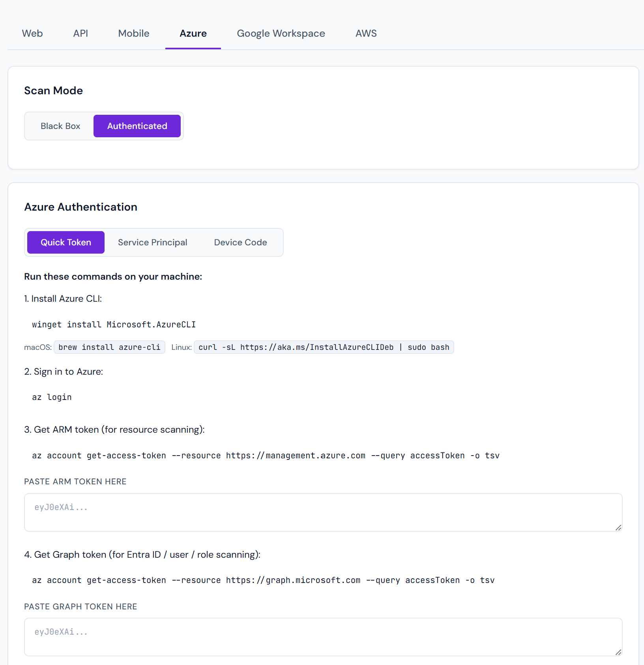Viewport: 644px width, 665px height.
Task: Click the Scan Mode heading
Action: [54, 91]
